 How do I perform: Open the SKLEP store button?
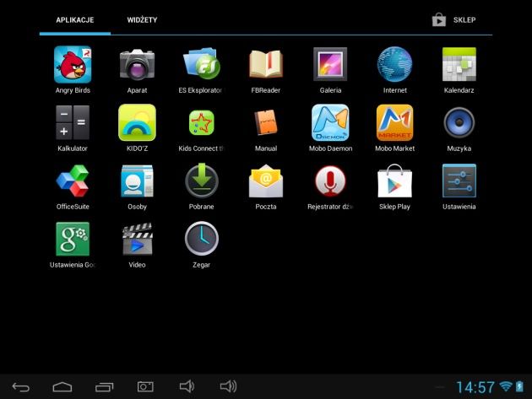453,20
